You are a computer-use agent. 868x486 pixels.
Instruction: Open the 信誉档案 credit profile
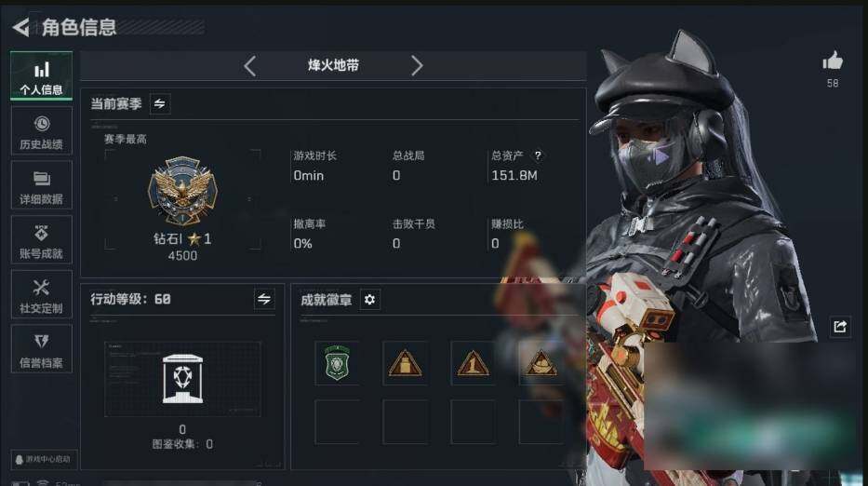coord(42,349)
